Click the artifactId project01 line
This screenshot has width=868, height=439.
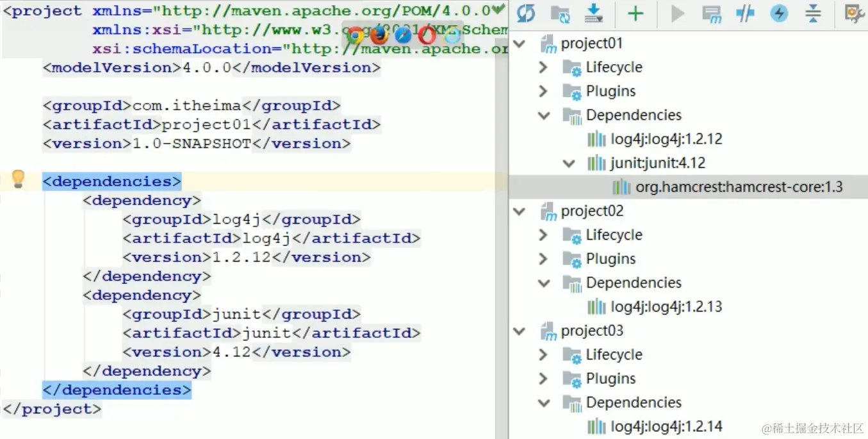click(x=211, y=124)
